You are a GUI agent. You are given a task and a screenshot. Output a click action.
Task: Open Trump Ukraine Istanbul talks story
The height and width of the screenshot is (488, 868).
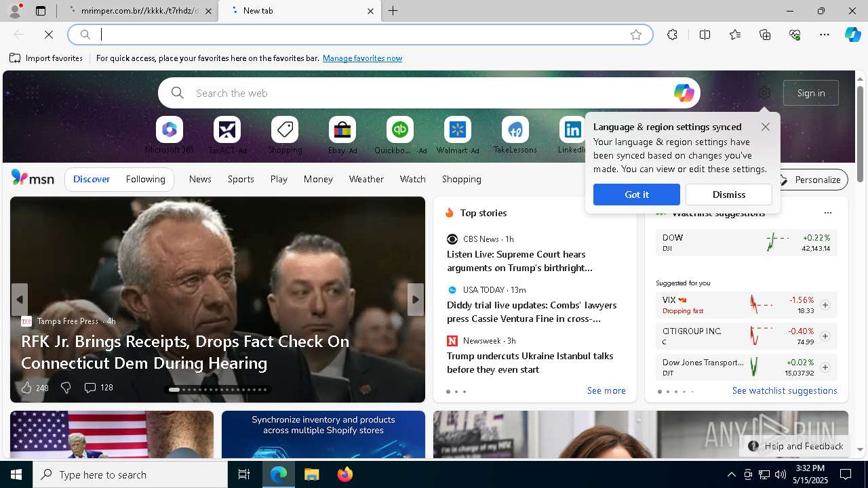click(x=530, y=363)
